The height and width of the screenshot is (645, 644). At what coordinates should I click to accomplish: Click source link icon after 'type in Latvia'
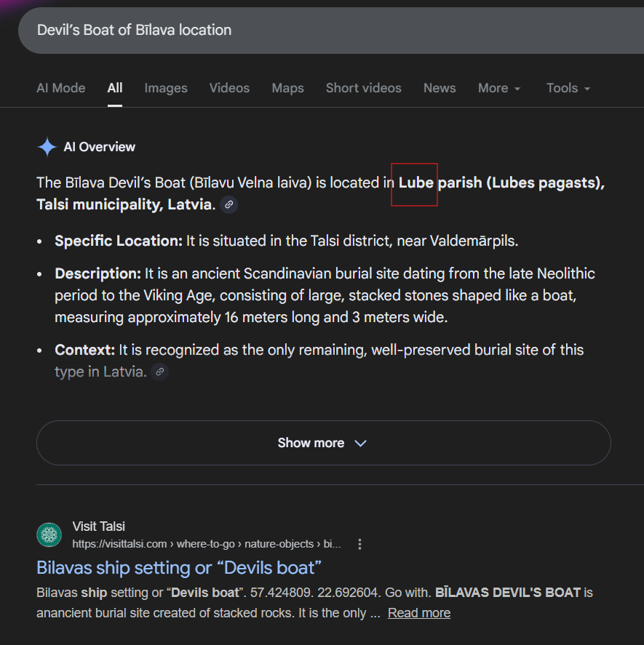click(x=160, y=372)
